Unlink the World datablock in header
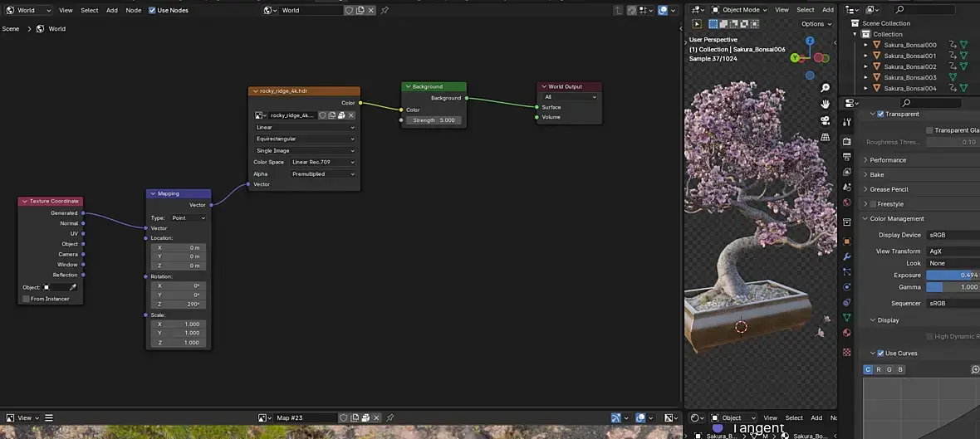The image size is (980, 439). coord(371,10)
